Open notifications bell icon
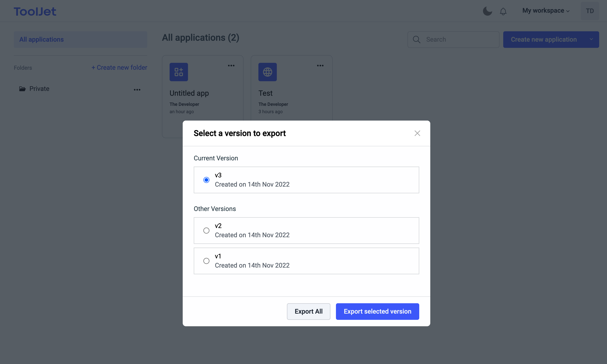Image resolution: width=607 pixels, height=364 pixels. click(503, 11)
